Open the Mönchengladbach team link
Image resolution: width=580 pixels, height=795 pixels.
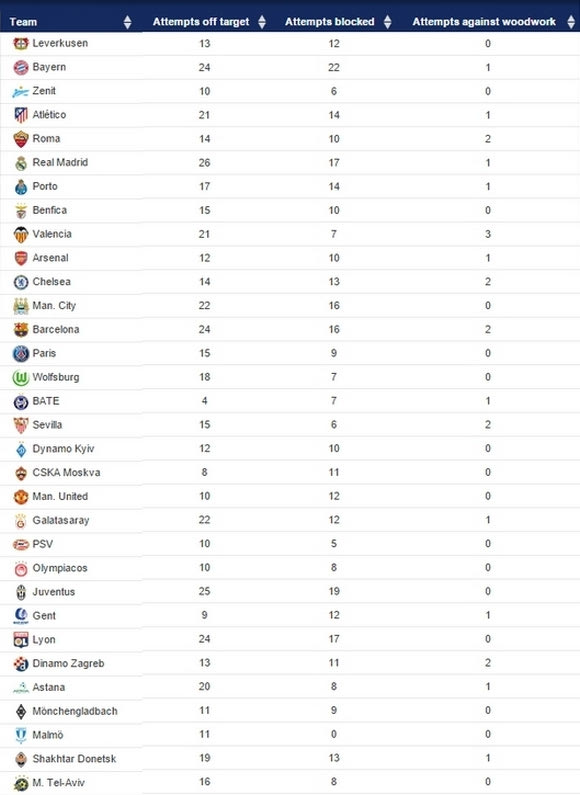[75, 711]
